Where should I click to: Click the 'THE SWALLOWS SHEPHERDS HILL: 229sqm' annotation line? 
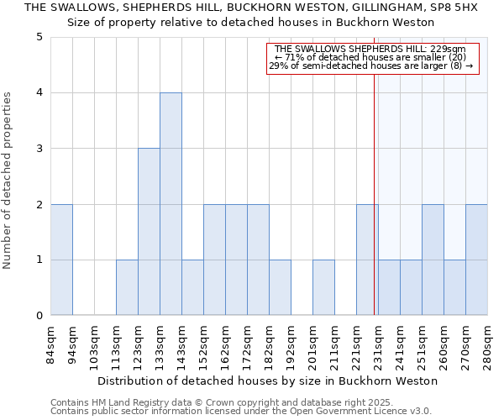[370, 49]
